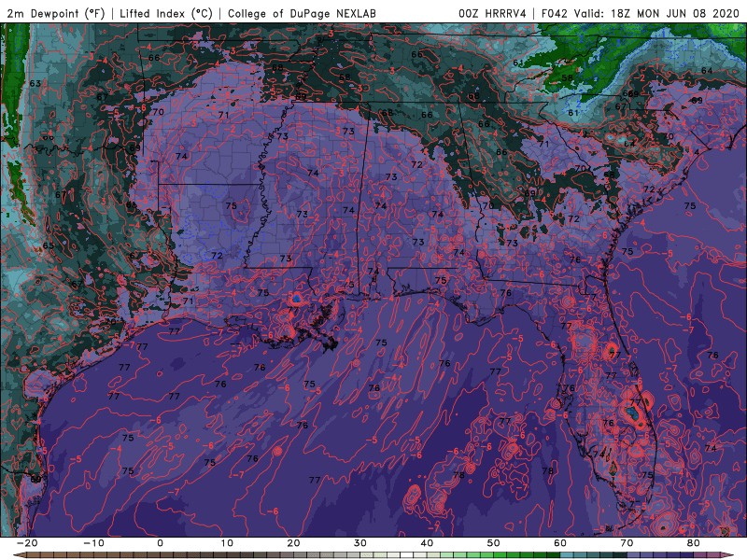Click the 70 label on the color scale
The height and width of the screenshot is (560, 747).
click(x=627, y=543)
